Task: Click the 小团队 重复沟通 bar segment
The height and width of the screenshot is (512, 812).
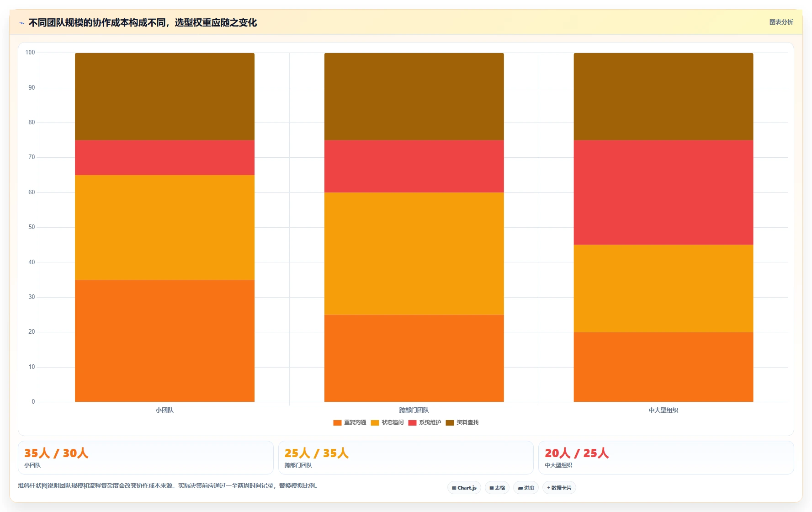Action: tap(165, 341)
